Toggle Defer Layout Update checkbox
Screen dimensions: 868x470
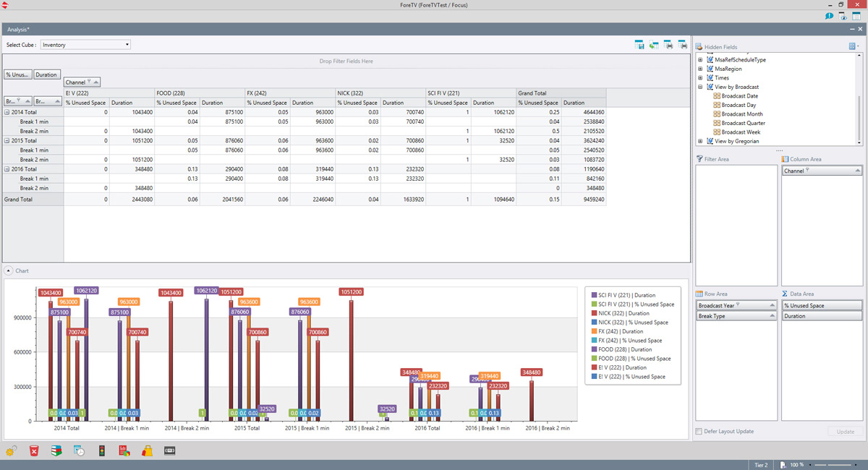click(x=699, y=432)
